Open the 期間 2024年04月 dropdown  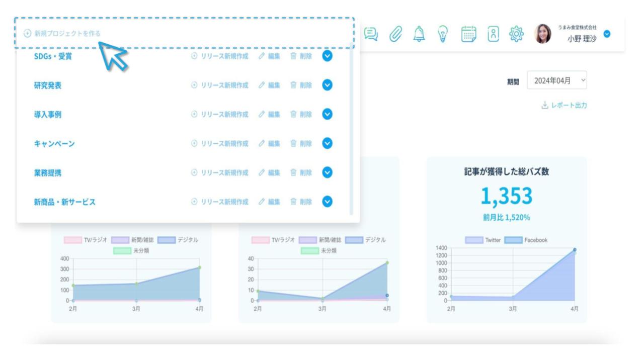click(x=556, y=80)
